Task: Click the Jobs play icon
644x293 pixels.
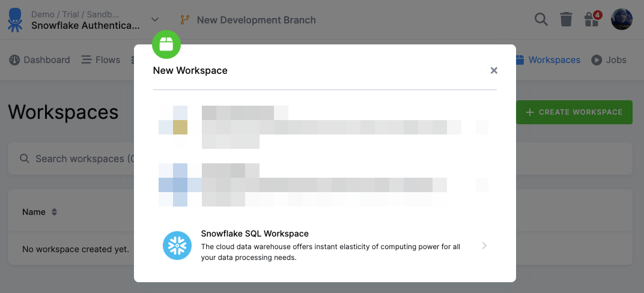Action: coord(597,60)
